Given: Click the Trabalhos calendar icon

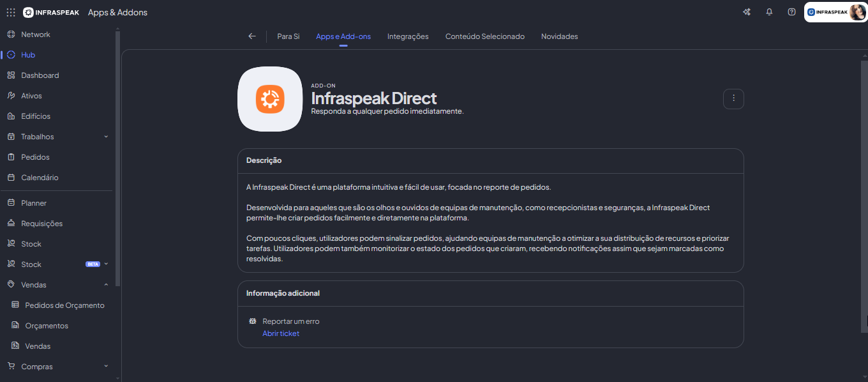Looking at the screenshot, I should pyautogui.click(x=11, y=137).
